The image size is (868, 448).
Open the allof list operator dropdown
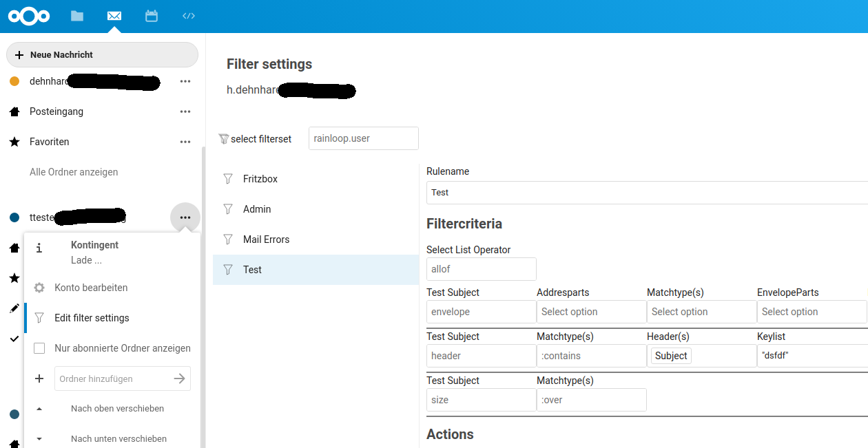click(482, 269)
